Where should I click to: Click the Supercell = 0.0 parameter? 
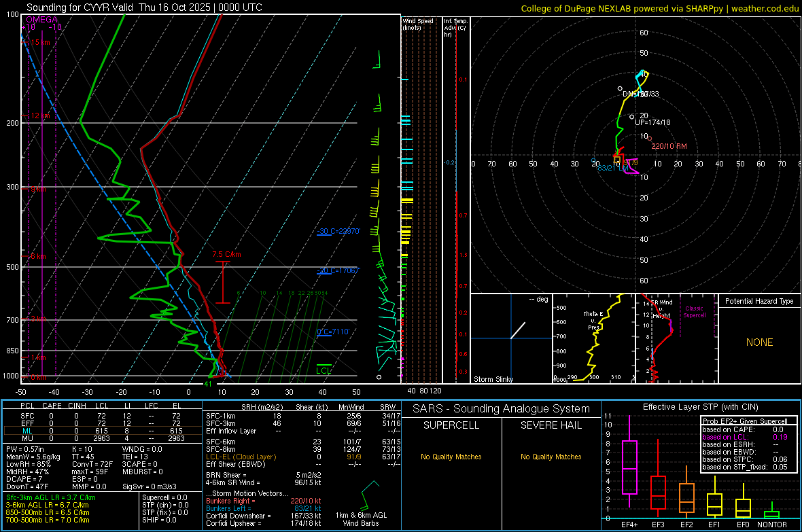pos(164,498)
